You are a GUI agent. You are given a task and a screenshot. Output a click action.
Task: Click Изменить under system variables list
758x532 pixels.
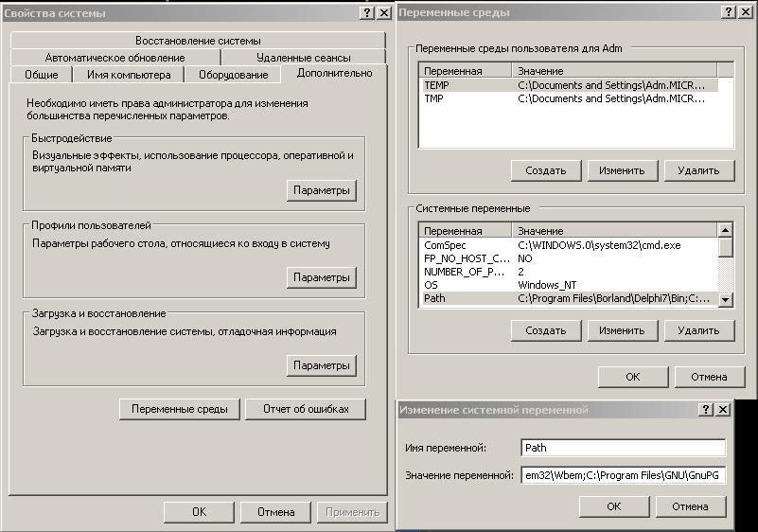coord(622,330)
